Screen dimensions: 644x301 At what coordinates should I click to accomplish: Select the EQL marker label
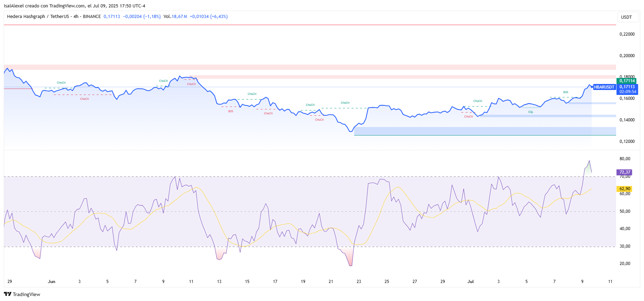pyautogui.click(x=531, y=112)
